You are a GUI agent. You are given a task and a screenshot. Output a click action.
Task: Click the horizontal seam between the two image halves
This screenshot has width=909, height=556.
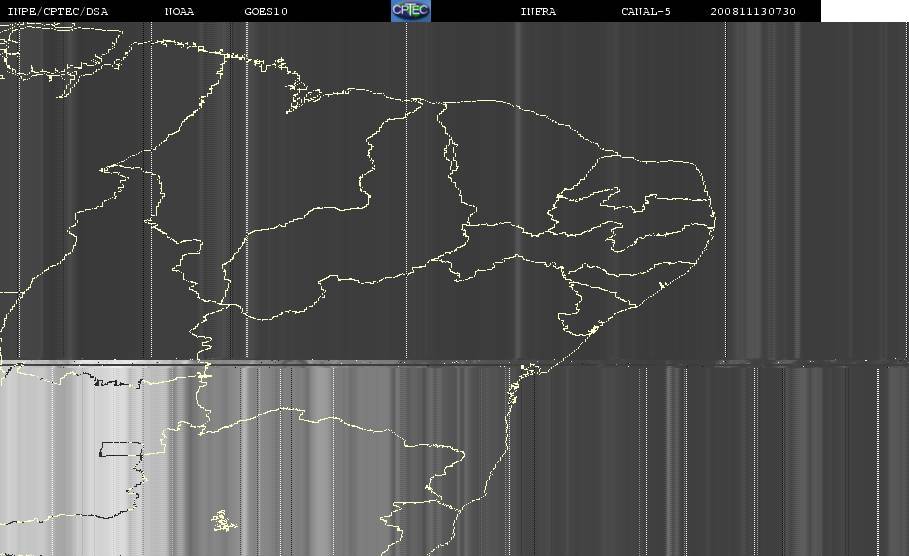coord(454,362)
